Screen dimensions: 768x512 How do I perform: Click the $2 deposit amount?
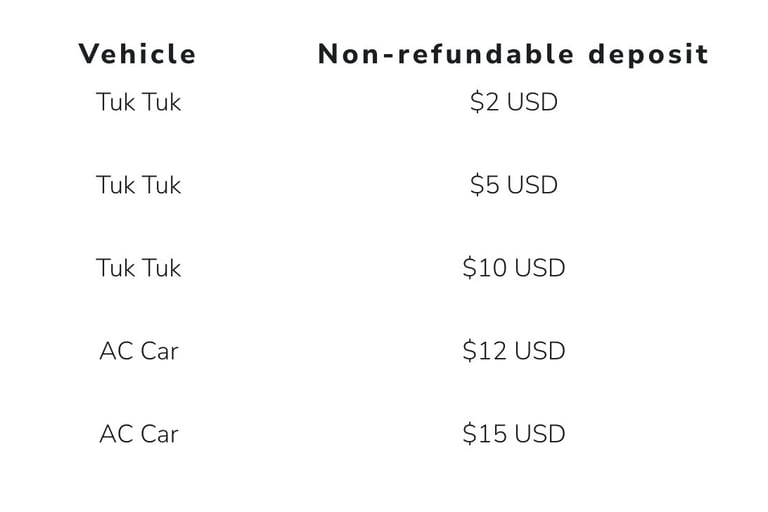(x=485, y=102)
